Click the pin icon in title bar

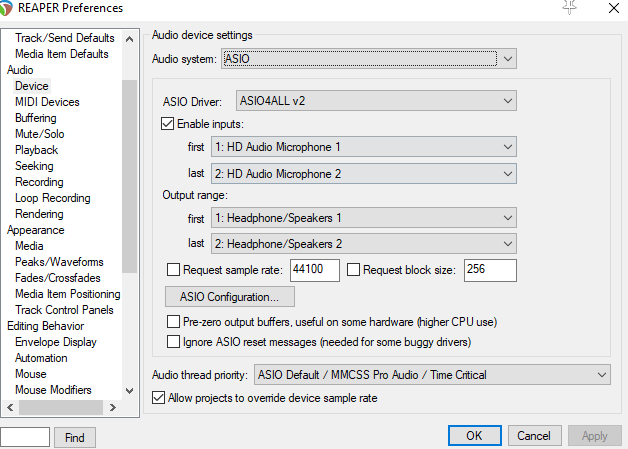[x=569, y=7]
